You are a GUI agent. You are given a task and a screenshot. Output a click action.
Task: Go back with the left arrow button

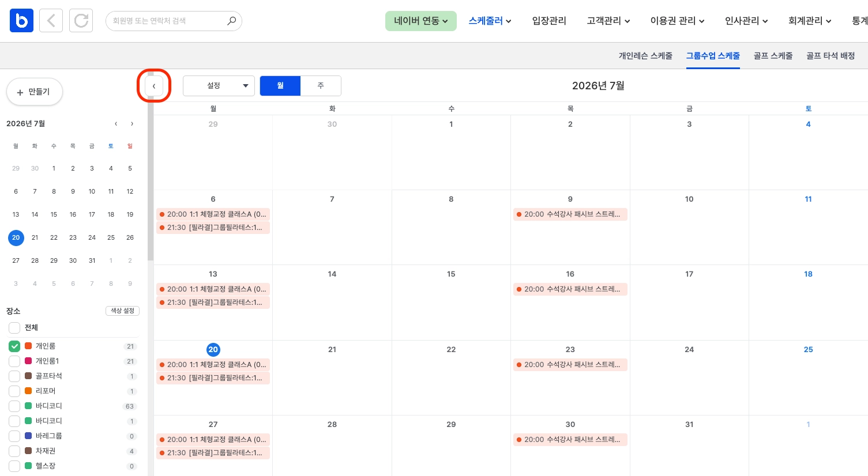[x=51, y=21]
